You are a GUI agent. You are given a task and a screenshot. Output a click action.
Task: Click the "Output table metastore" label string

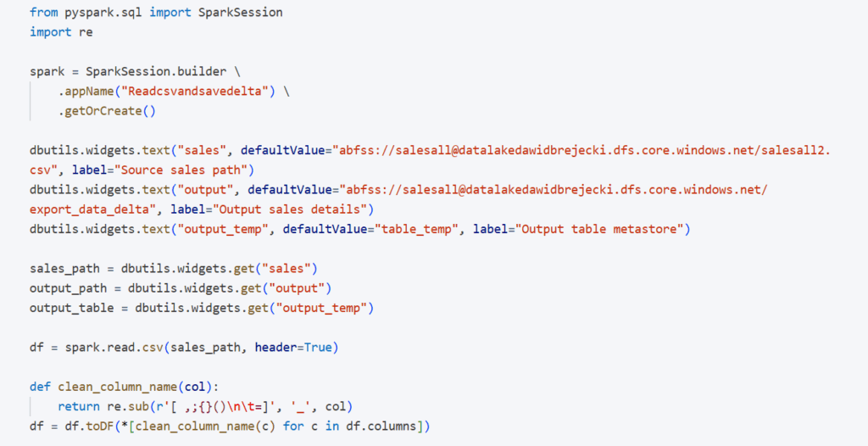click(x=602, y=229)
